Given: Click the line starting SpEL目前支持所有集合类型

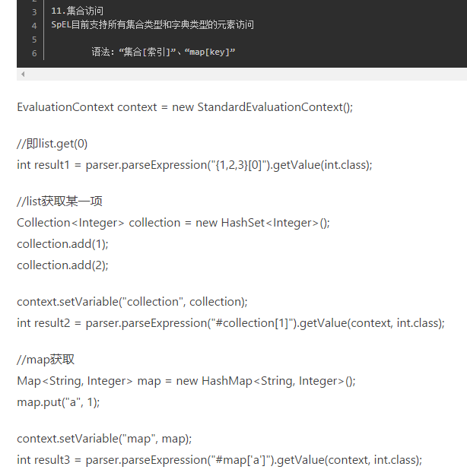Looking at the screenshot, I should pos(152,24).
